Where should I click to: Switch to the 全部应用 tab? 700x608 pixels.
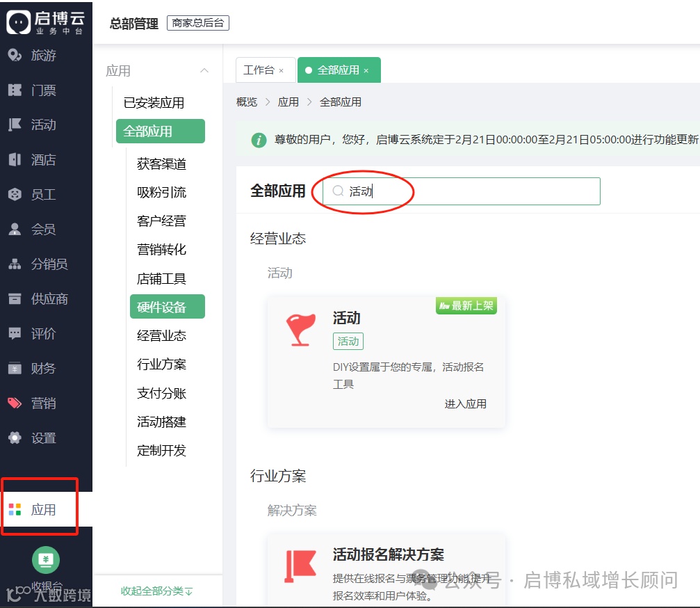click(x=339, y=70)
